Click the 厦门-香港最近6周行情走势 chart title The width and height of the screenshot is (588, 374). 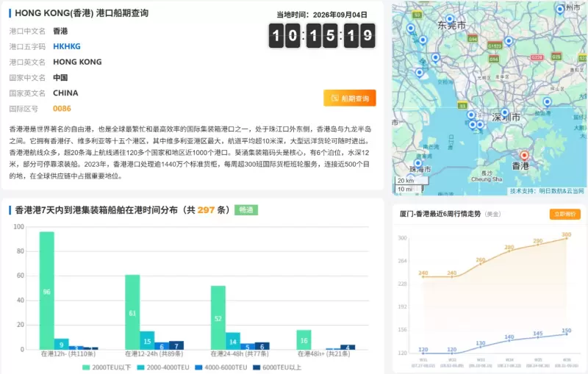pos(440,214)
